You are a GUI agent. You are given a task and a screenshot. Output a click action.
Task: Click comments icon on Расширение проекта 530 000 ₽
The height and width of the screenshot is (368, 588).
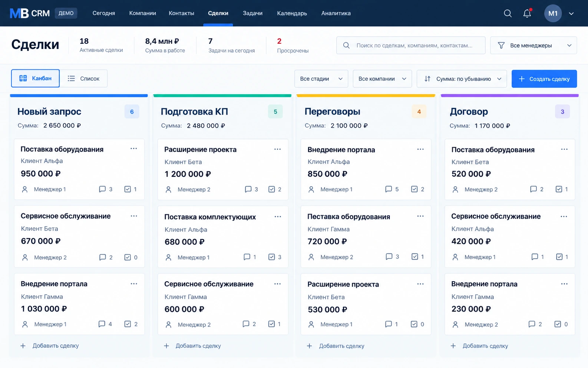(389, 324)
